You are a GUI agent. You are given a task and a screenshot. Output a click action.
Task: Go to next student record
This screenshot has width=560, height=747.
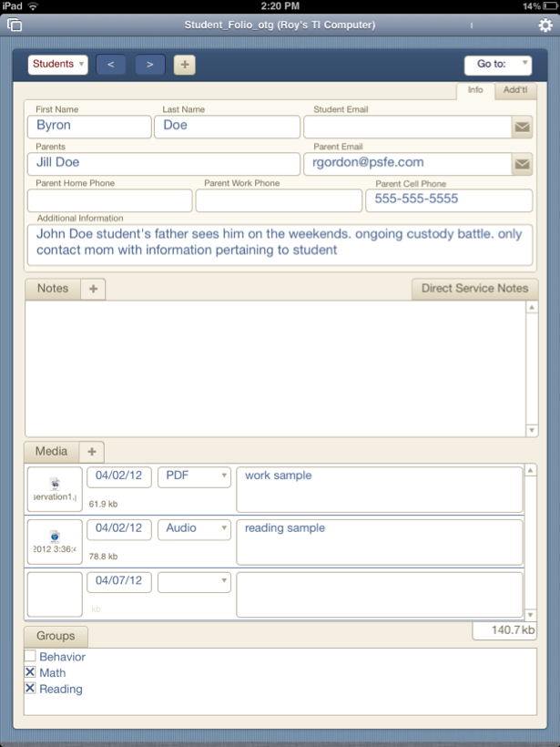click(150, 65)
